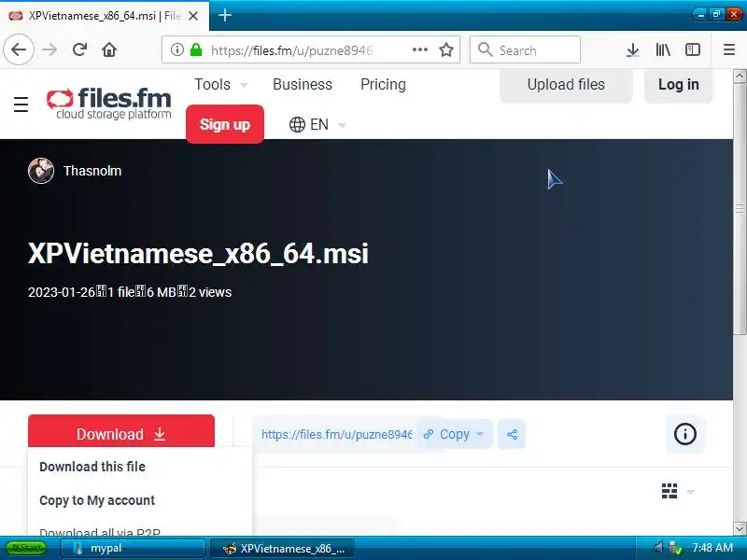Bookmark this page with the star
The height and width of the screenshot is (560, 747).
[x=446, y=49]
